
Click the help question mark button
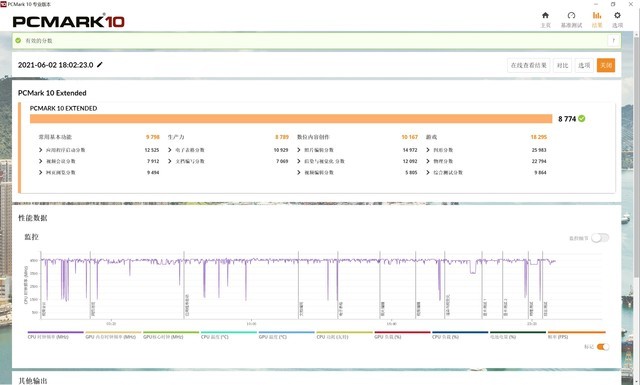click(x=613, y=40)
